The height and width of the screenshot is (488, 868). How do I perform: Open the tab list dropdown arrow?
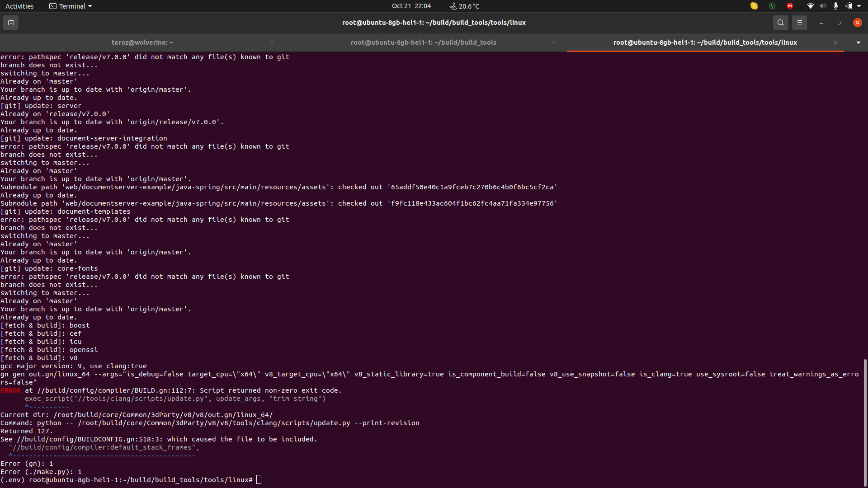tap(858, 42)
